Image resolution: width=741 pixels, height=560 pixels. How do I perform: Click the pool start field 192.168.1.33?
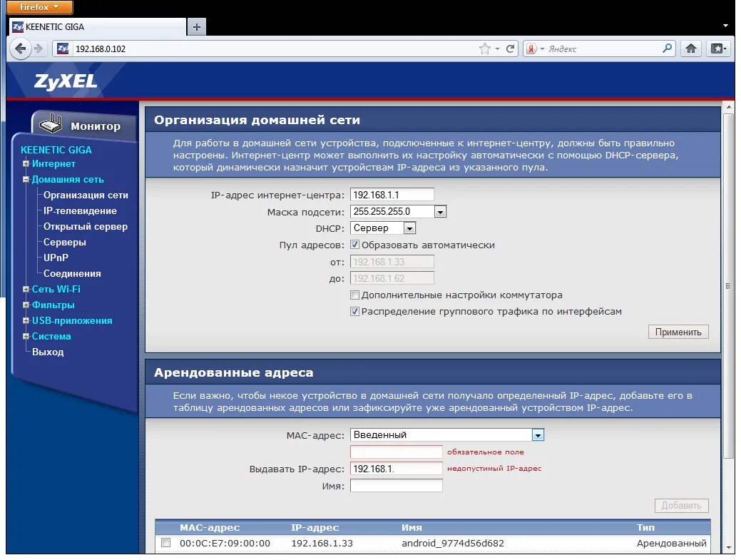[392, 262]
